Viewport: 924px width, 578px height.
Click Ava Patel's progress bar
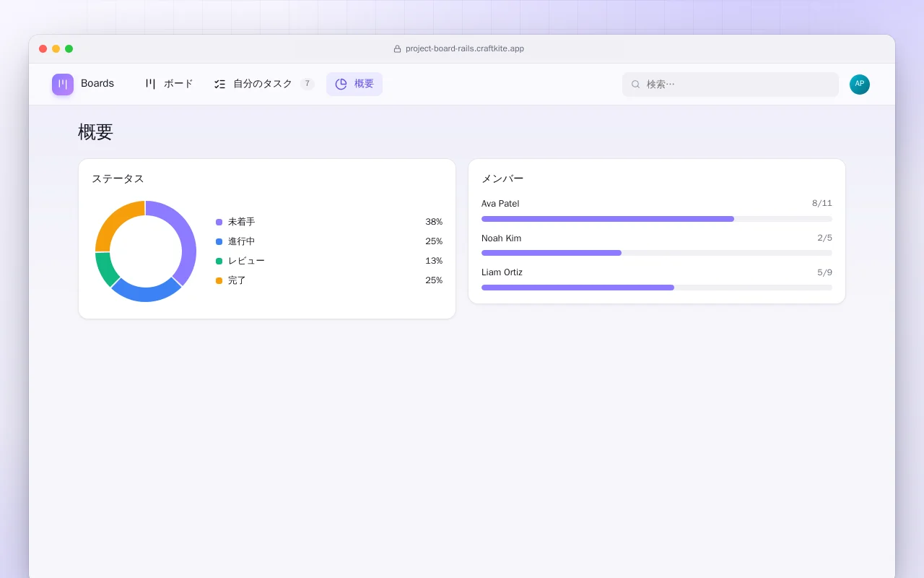point(657,219)
